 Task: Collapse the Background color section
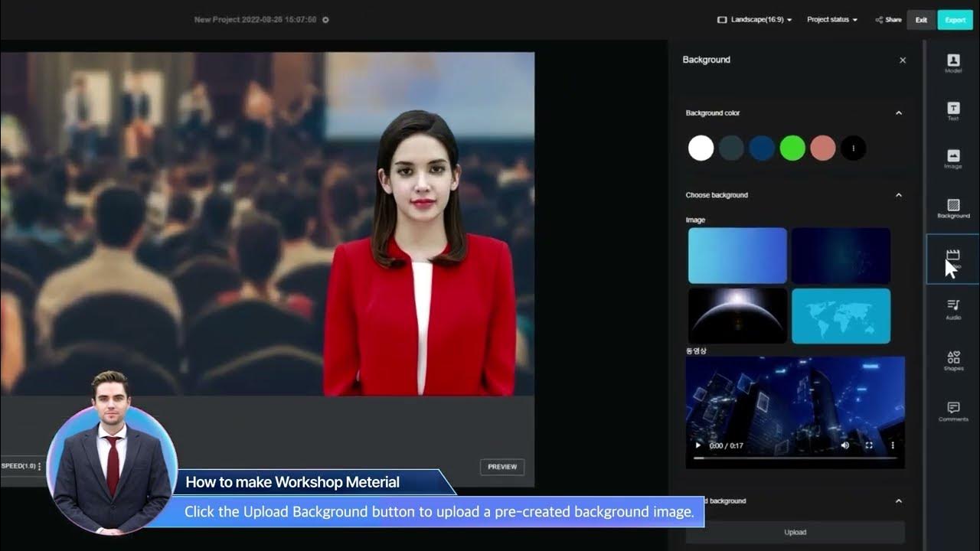point(899,113)
